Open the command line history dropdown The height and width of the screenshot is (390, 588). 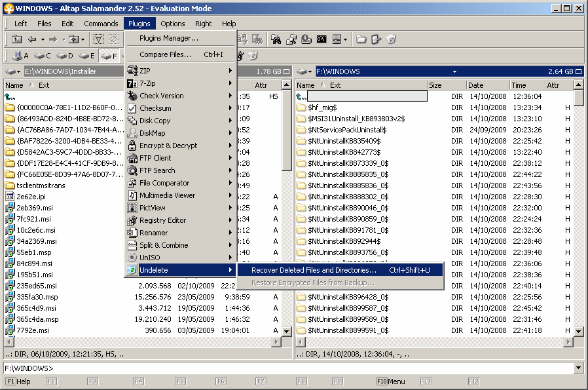578,368
